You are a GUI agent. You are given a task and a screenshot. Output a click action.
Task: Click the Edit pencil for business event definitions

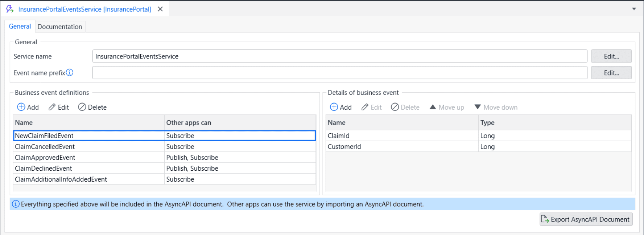point(52,107)
